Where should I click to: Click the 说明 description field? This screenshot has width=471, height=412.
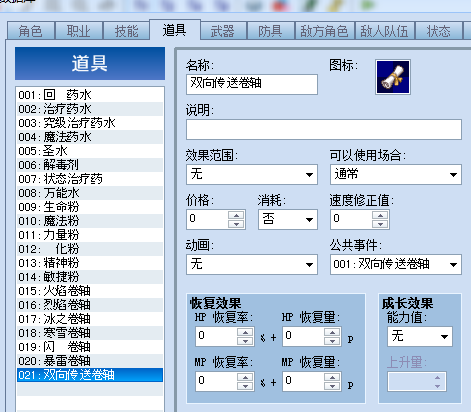[324, 129]
